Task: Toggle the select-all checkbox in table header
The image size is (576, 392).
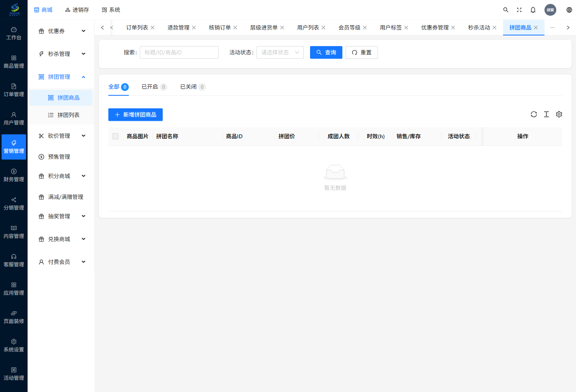Action: tap(115, 136)
